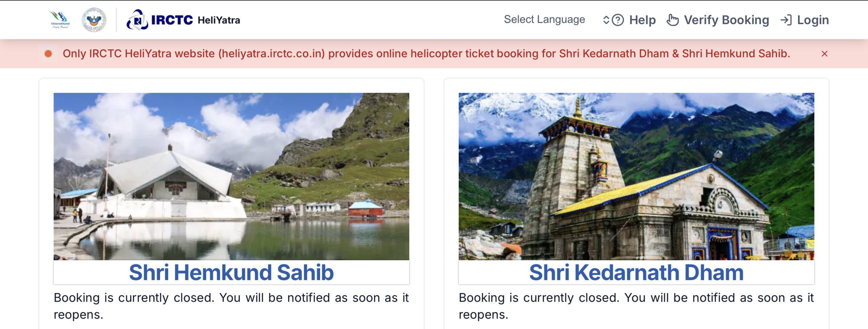The width and height of the screenshot is (868, 329).
Task: Open the Shri Hemkund Sahib heading
Action: 231,272
